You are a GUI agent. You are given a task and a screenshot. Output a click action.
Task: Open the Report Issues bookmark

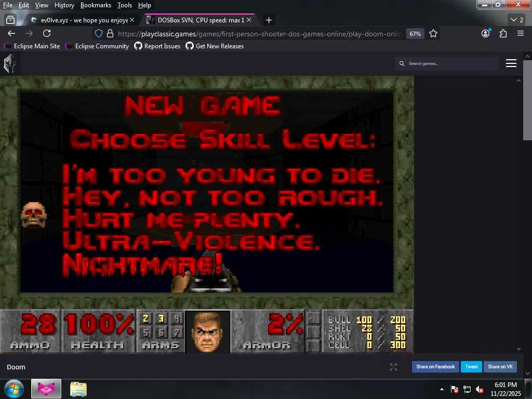pos(157,46)
